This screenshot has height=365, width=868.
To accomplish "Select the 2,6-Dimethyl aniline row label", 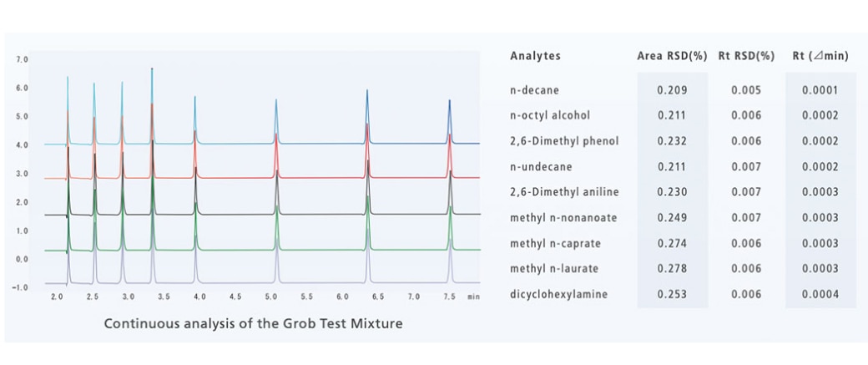I will coord(564,192).
